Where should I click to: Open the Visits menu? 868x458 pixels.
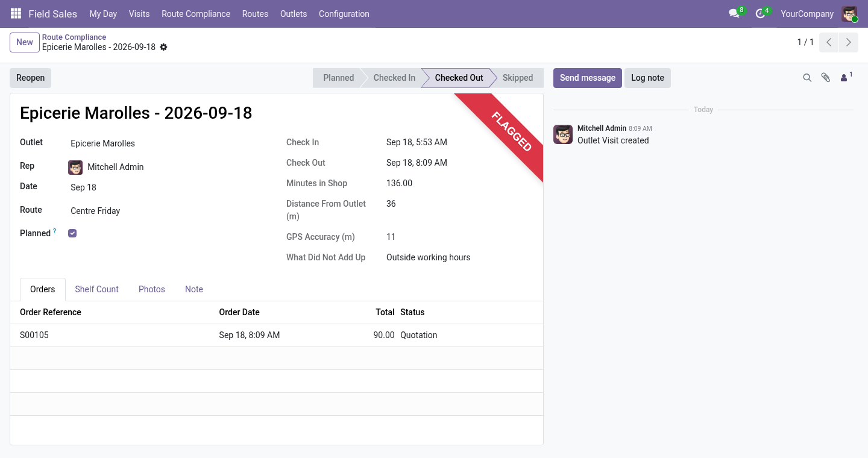click(x=139, y=13)
